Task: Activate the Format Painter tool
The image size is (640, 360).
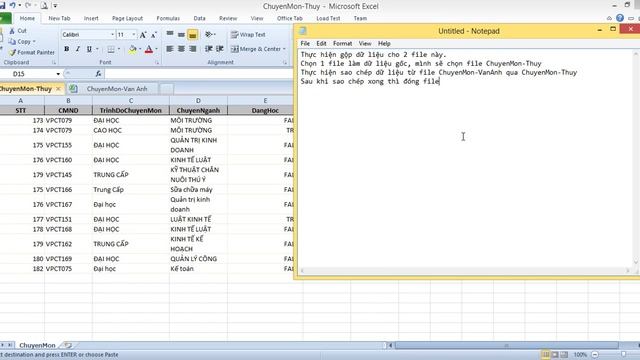Action: pos(32,52)
